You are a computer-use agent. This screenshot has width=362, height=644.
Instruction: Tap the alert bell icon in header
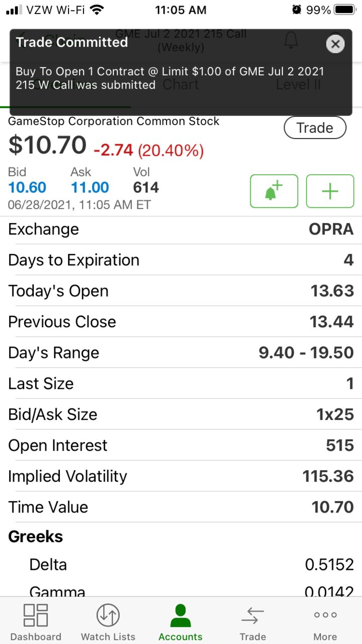(x=291, y=41)
